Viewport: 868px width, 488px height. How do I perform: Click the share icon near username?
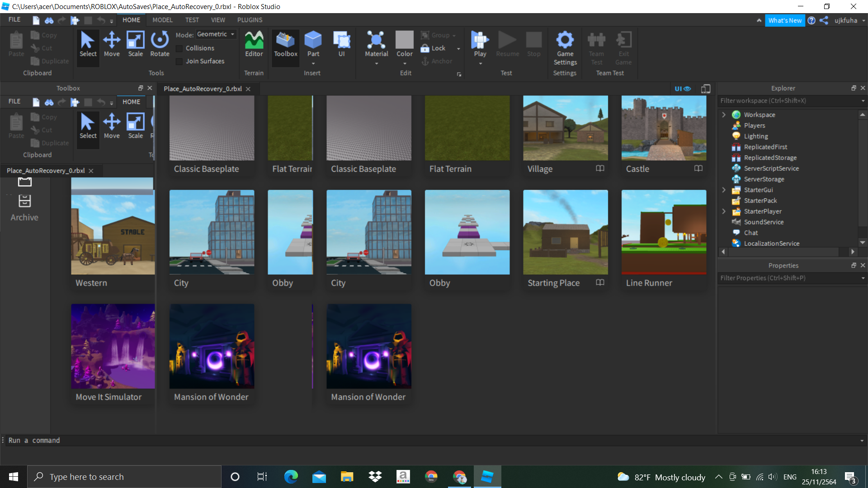point(824,20)
